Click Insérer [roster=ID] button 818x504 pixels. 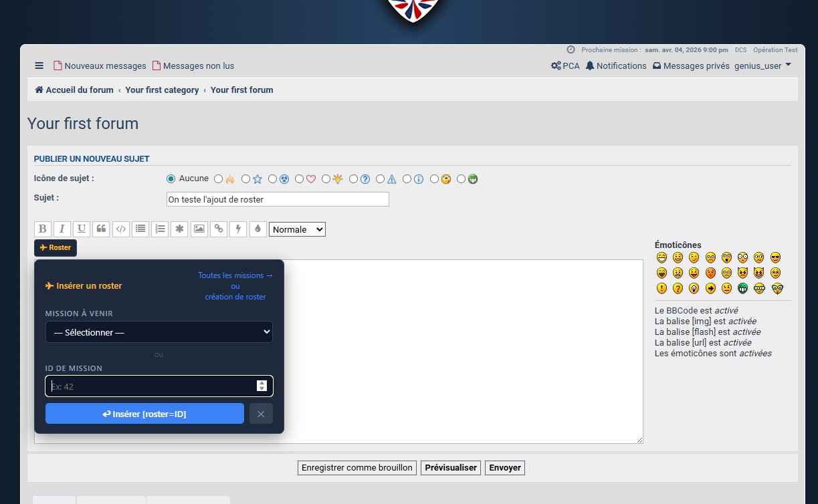pos(144,414)
